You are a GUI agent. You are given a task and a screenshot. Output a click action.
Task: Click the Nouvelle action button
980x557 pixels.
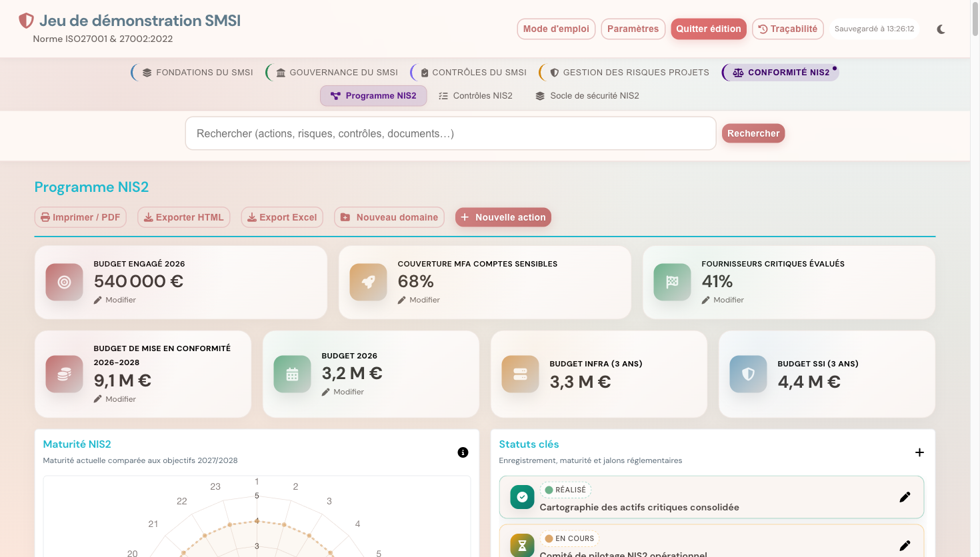point(503,217)
